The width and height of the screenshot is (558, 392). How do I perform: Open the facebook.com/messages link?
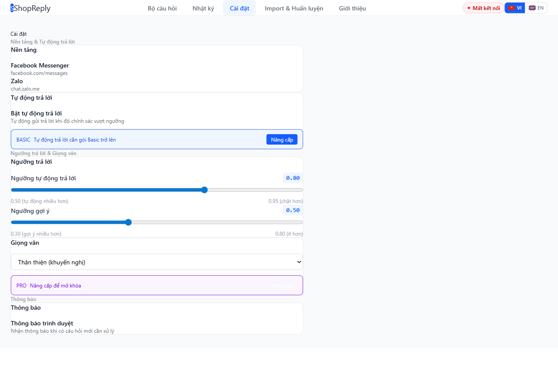point(39,73)
